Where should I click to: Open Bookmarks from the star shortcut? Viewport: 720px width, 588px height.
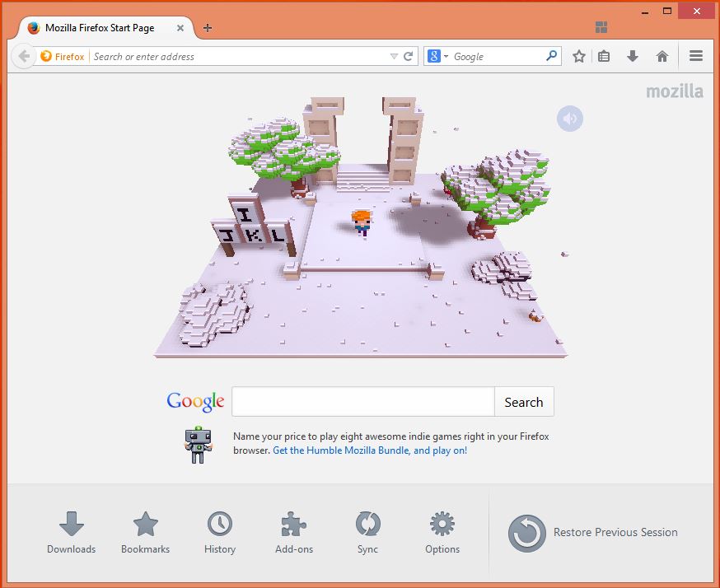pyautogui.click(x=145, y=532)
